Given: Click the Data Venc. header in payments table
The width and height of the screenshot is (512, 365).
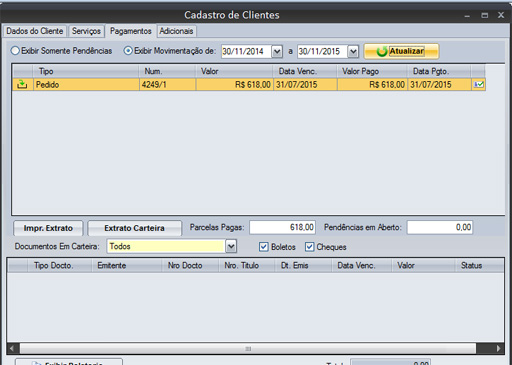Looking at the screenshot, I should (305, 71).
